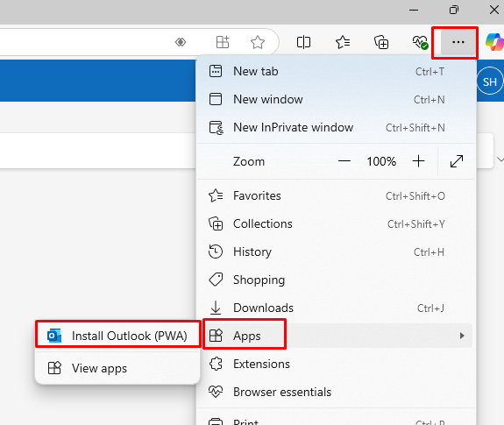504x425 pixels.
Task: Open a New InPrivate window
Action: (337, 128)
